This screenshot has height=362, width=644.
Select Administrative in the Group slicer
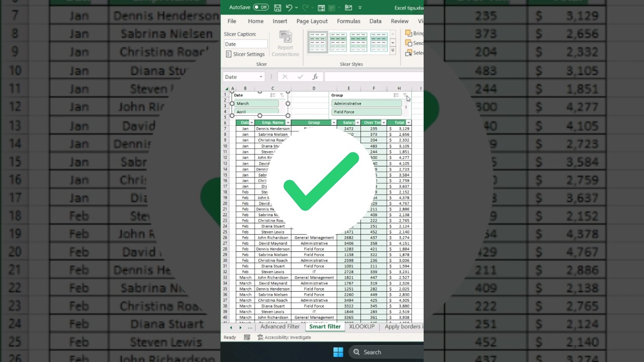(367, 104)
